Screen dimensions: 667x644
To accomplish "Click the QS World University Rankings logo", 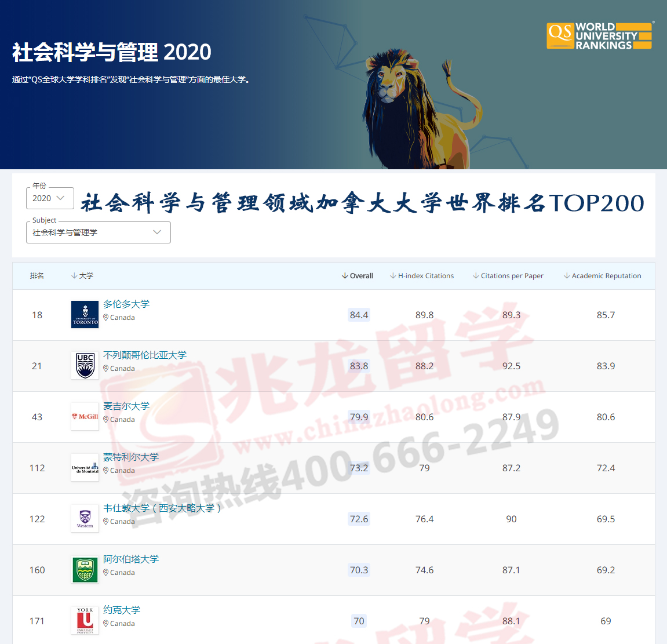I will [599, 35].
